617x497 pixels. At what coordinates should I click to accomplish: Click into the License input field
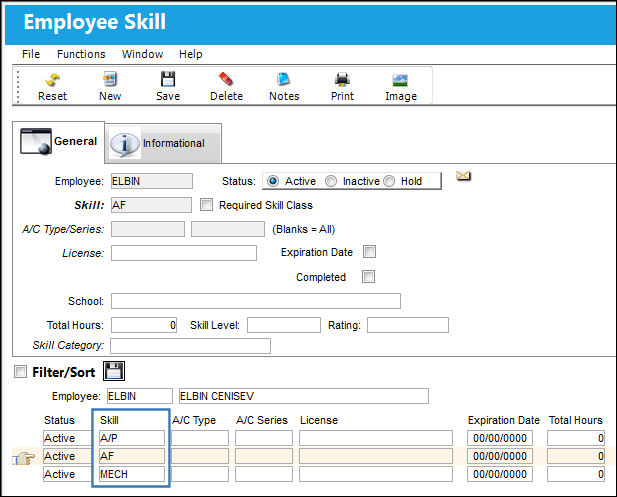point(184,253)
